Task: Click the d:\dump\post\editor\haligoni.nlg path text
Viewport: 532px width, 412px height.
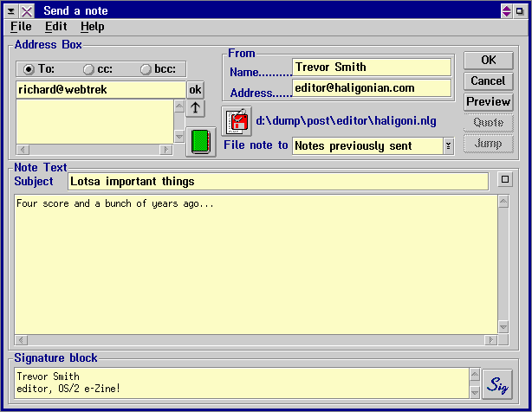Action: coord(346,121)
